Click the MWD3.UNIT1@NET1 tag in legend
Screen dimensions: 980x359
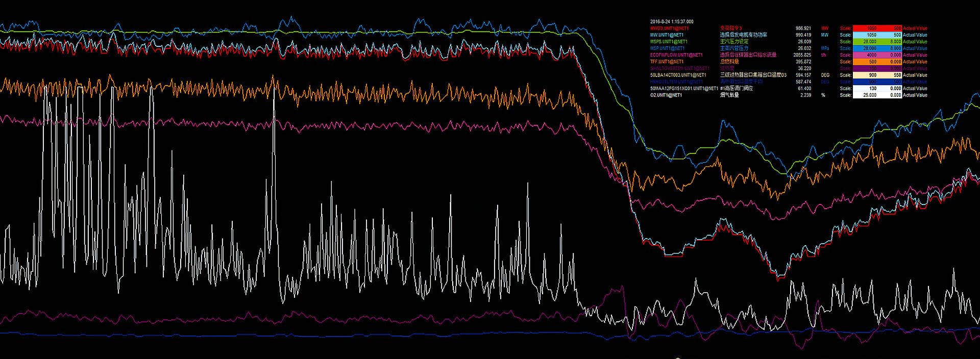(669, 29)
